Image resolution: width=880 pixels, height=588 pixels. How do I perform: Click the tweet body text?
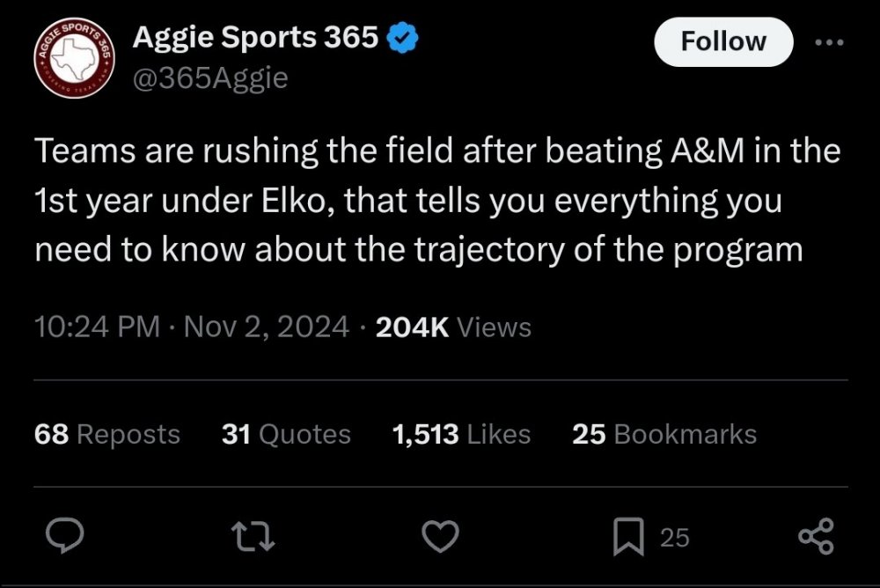(437, 202)
